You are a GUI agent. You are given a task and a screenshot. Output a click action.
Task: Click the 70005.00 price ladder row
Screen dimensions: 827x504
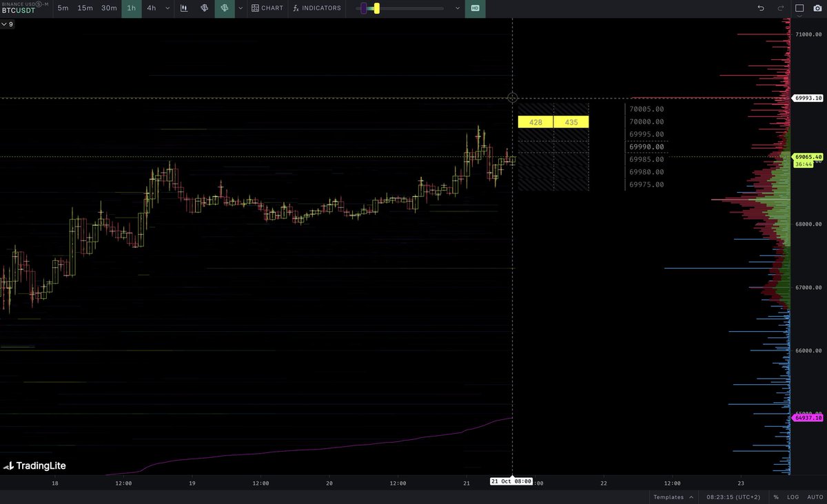[646, 109]
